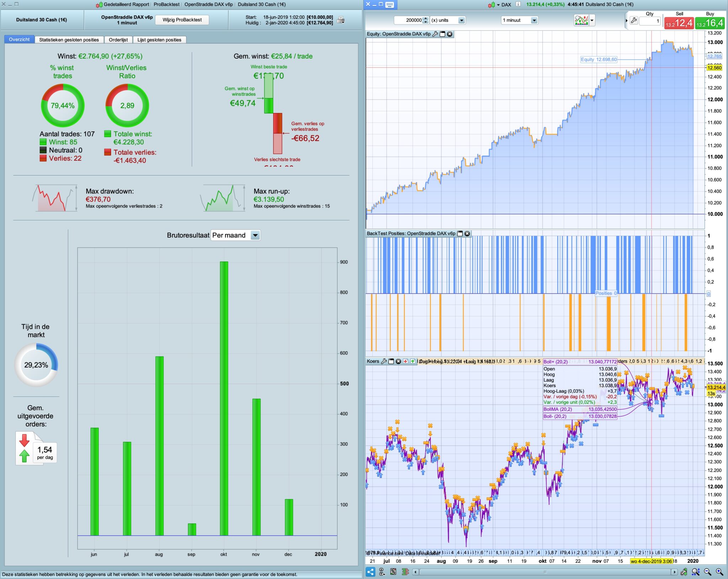This screenshot has width=728, height=579.
Task: Click the red down-arrow Koers panel button
Action: click(405, 361)
